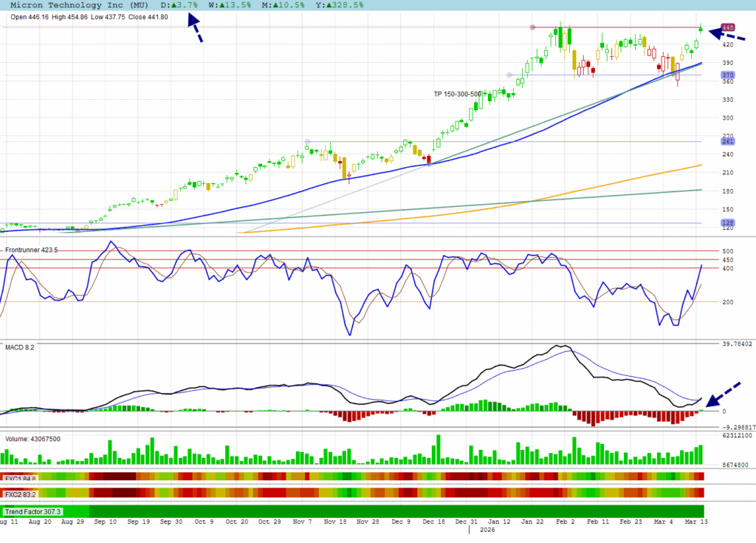756x543 pixels.
Task: Click the MACD 8.2 indicator label
Action: coord(20,346)
